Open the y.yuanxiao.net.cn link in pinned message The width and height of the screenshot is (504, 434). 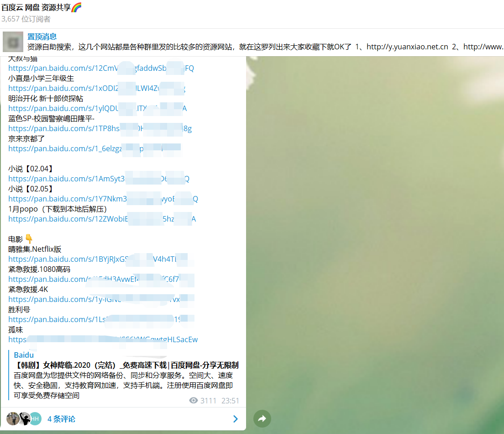(407, 47)
